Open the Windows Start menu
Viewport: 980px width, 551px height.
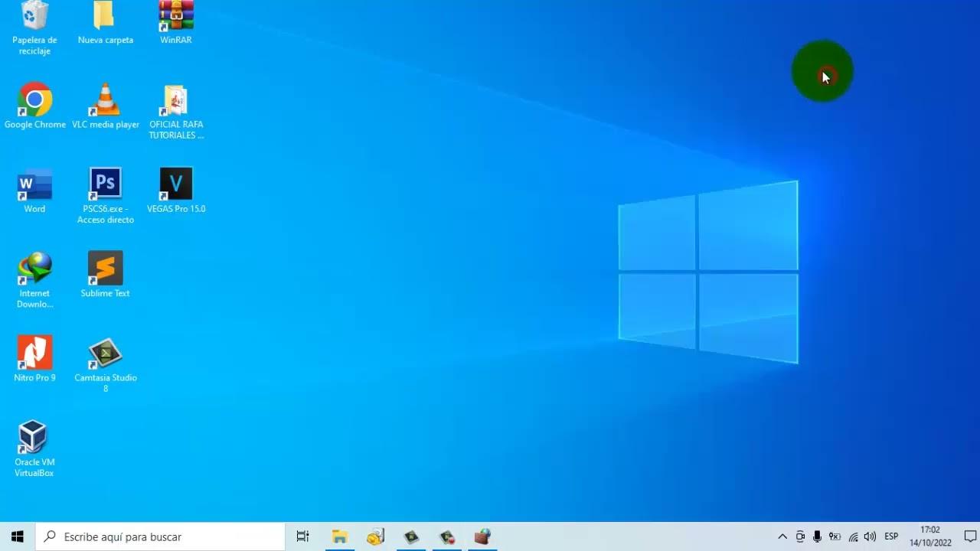click(x=18, y=536)
